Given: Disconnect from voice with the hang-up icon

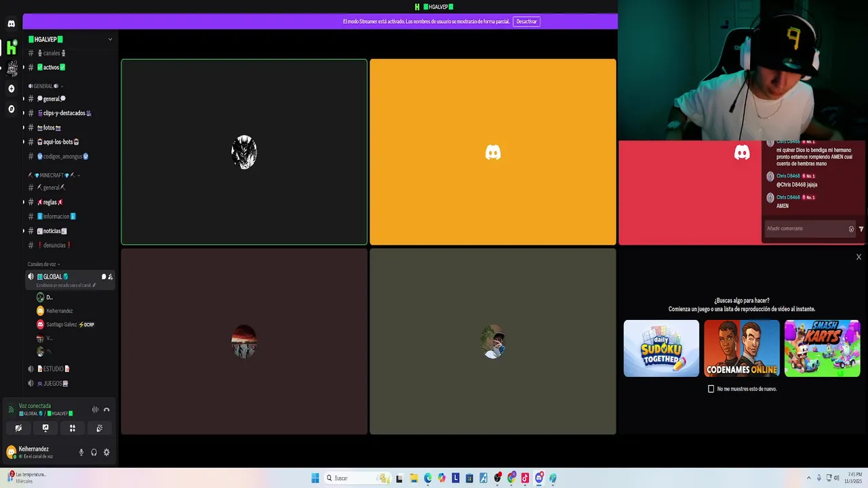Looking at the screenshot, I should [106, 409].
